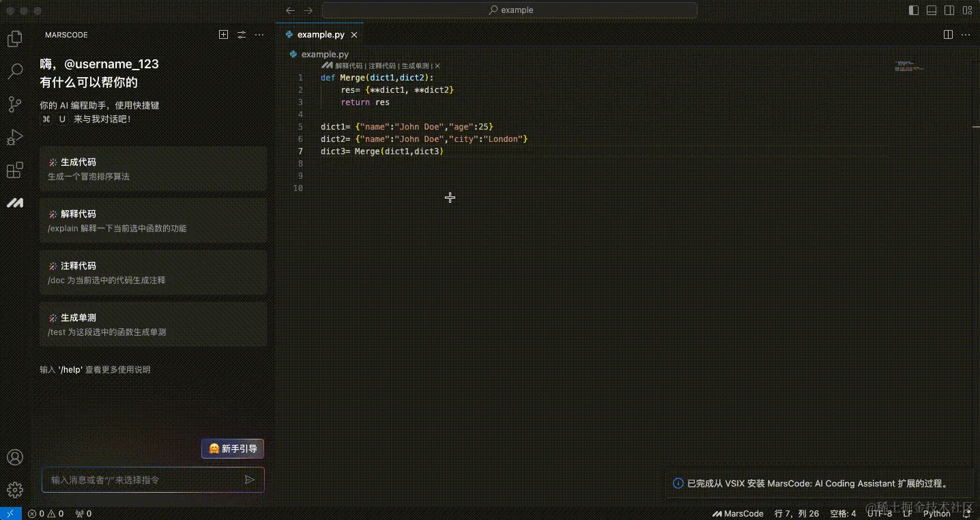This screenshot has width=980, height=520.
Task: Open the Explorer view in activity bar
Action: tap(15, 39)
